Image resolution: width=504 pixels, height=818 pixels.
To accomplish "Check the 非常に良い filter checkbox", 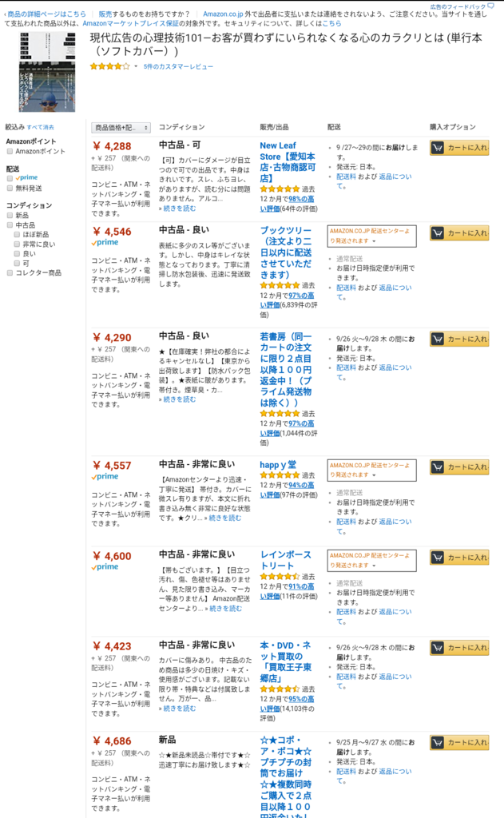I will [x=18, y=244].
